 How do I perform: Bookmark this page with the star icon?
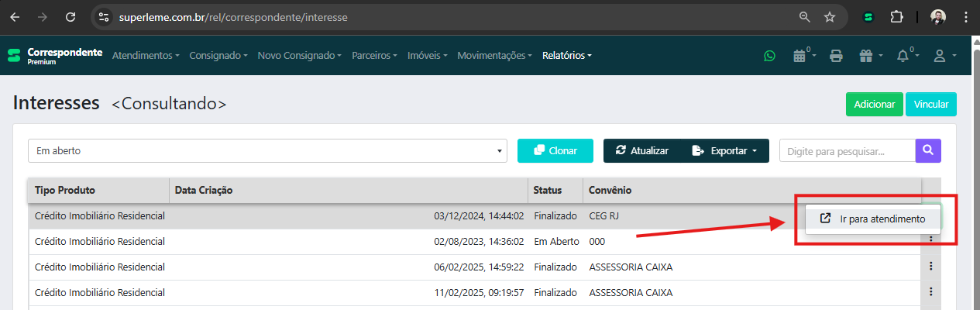coord(830,16)
